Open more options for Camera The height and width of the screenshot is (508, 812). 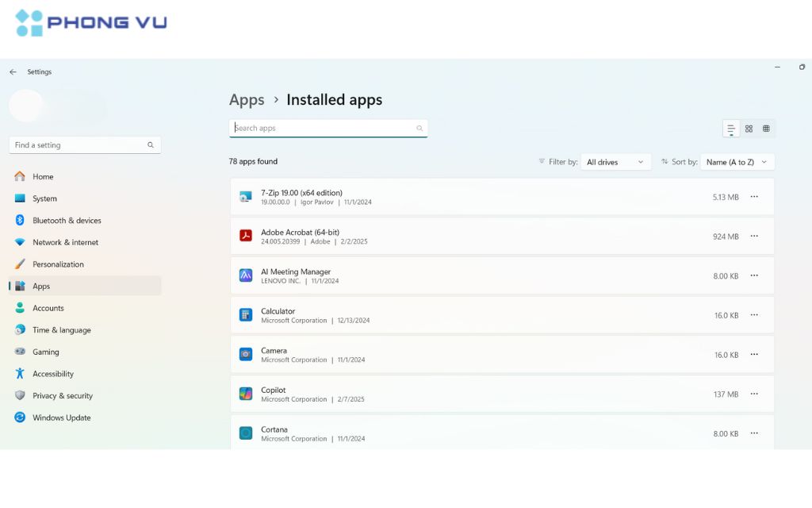pyautogui.click(x=754, y=355)
